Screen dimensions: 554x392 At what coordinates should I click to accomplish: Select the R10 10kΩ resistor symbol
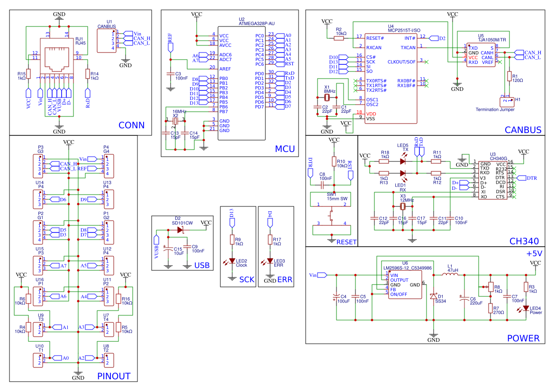click(334, 161)
